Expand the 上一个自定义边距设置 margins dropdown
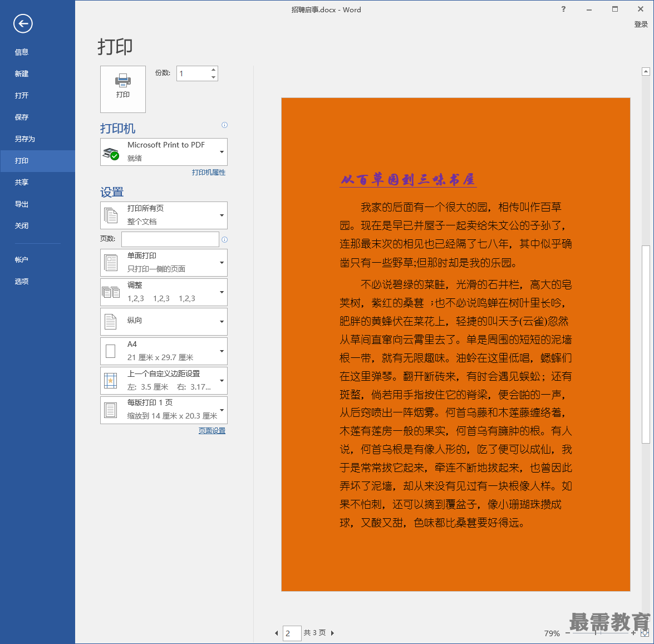Viewport: 654px width, 644px height. pyautogui.click(x=164, y=380)
